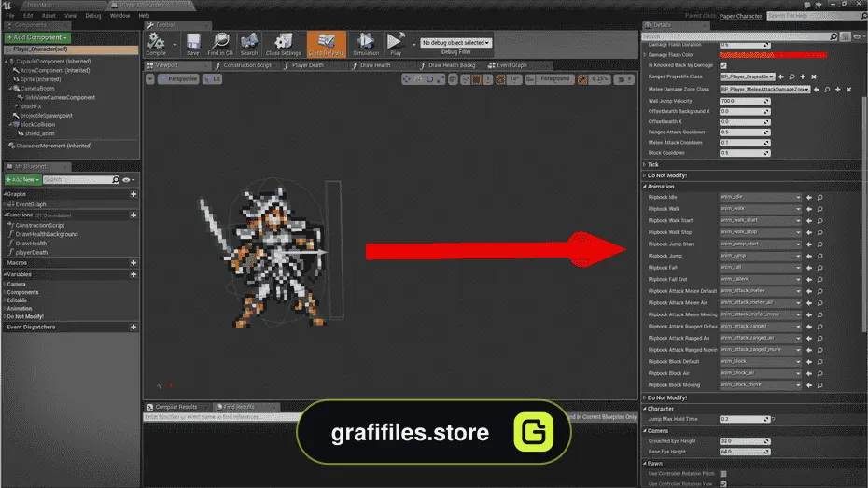The width and height of the screenshot is (868, 488).
Task: Expand the Damage Flash Color property
Action: coord(645,55)
